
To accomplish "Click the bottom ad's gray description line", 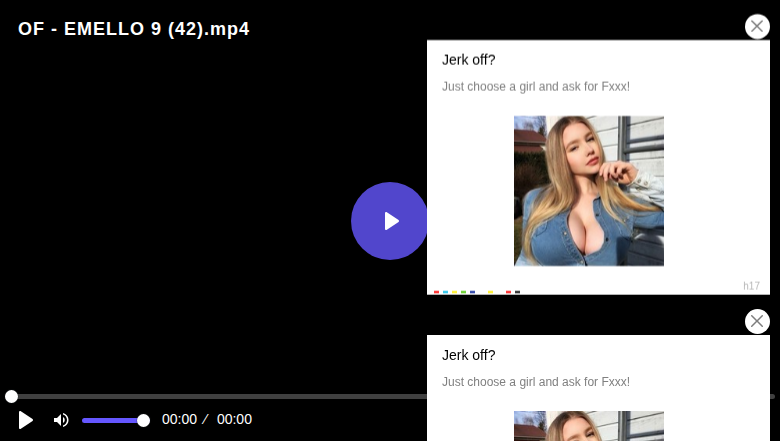I will [536, 382].
